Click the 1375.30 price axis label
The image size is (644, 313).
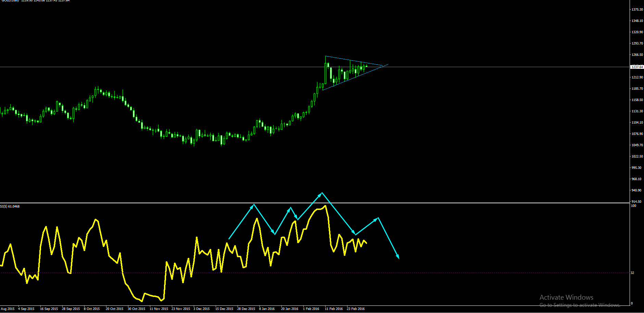point(637,10)
